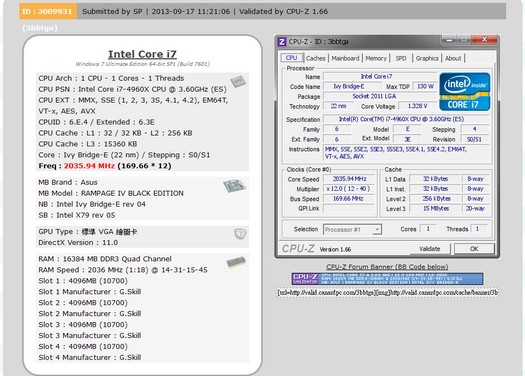Screen dimensions: 525x376
Task: Click the CPU chip icon beside CPU Arch
Action: click(238, 81)
